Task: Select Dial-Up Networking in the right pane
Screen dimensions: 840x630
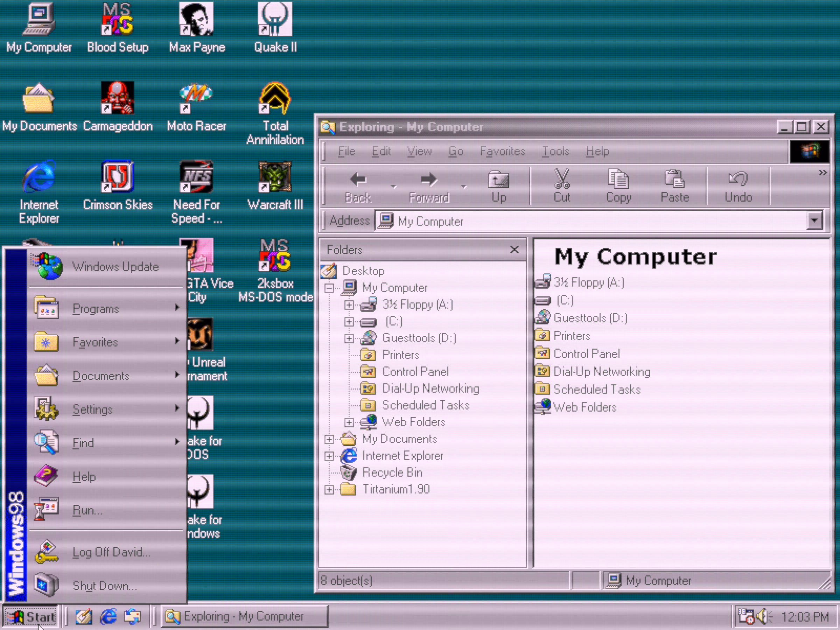Action: [602, 371]
